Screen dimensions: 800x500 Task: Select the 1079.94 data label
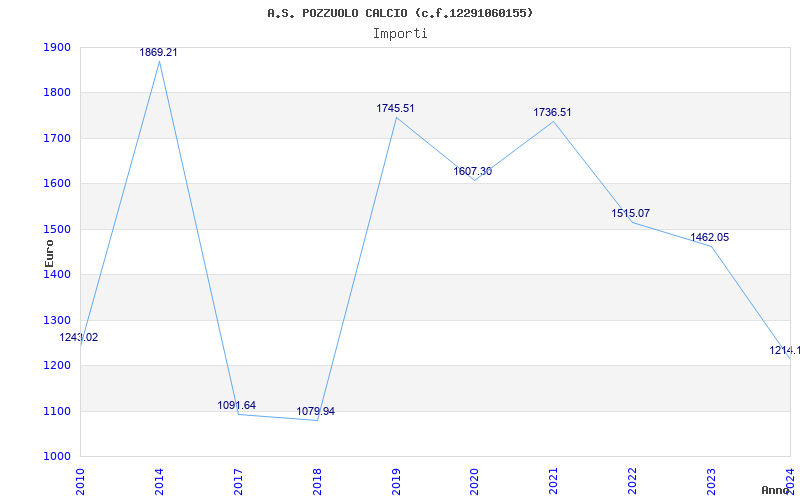(x=316, y=411)
